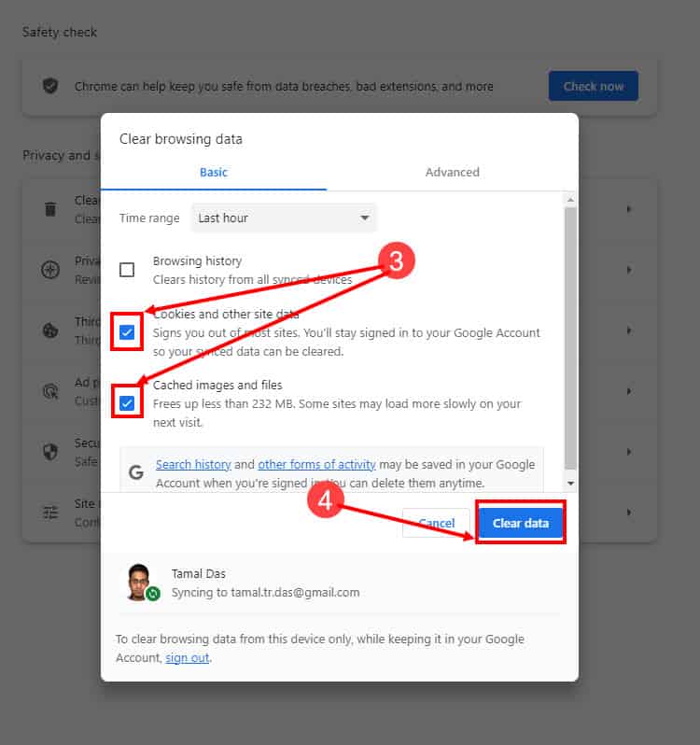Click Tamal Das profile avatar
This screenshot has width=700, height=745.
(x=139, y=582)
